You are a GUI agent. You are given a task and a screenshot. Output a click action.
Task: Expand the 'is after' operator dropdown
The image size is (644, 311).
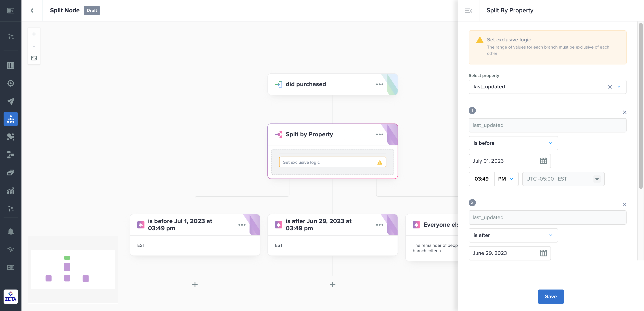[x=513, y=235]
